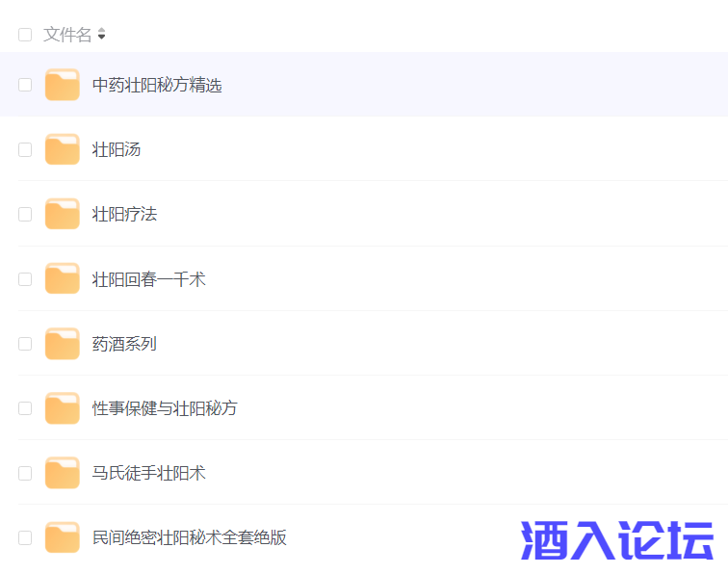
Task: Click the 性事保健与壮阳秘方 folder name
Action: click(x=165, y=408)
